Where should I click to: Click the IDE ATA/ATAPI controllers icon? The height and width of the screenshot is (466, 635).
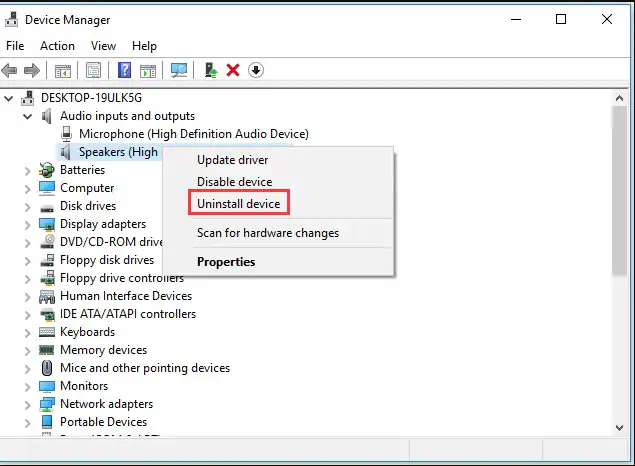pos(47,314)
